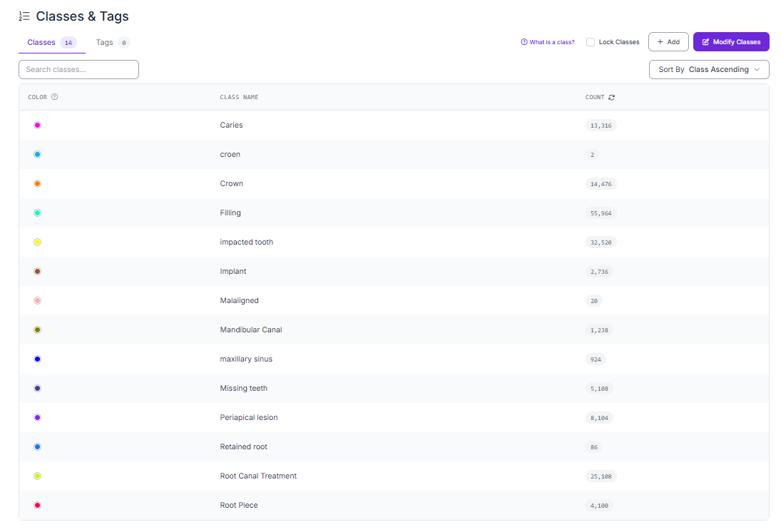781x532 pixels.
Task: Open the What is a class? link
Action: (547, 42)
